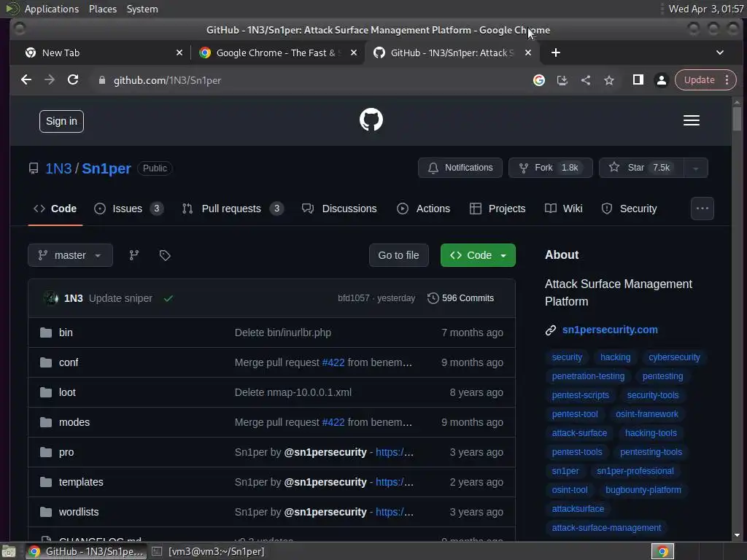Click the page vertical scrollbar thumb
This screenshot has width=747, height=560.
tap(737, 118)
